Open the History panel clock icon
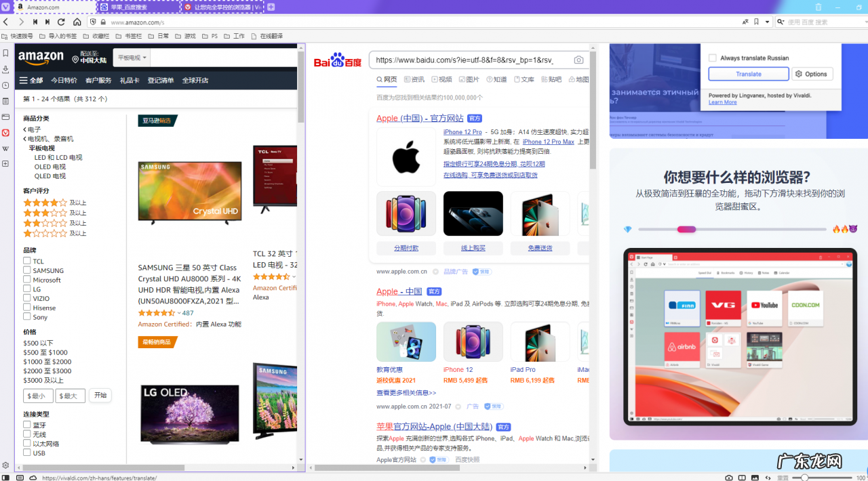The width and height of the screenshot is (868, 481). click(6, 85)
